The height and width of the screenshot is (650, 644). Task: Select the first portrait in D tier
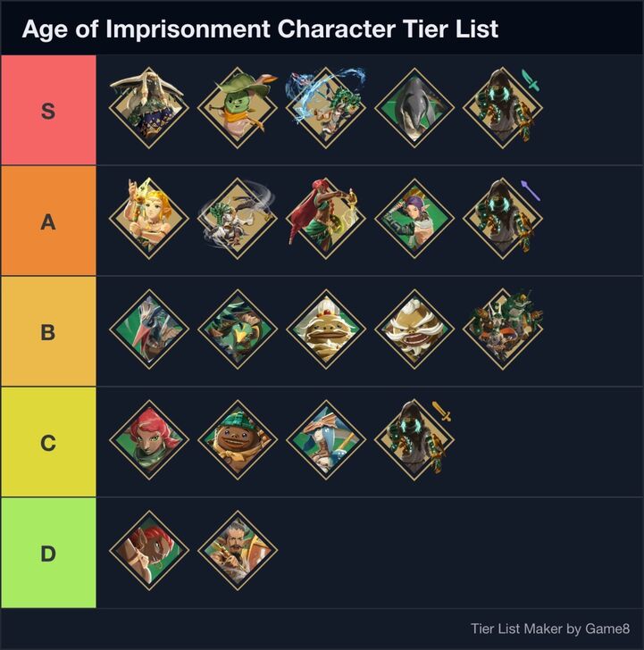pos(148,550)
